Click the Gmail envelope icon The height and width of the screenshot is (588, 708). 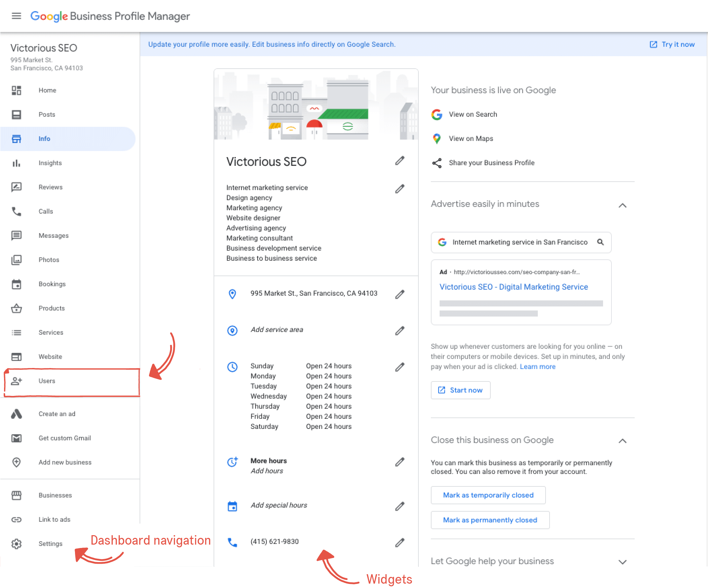(x=16, y=438)
